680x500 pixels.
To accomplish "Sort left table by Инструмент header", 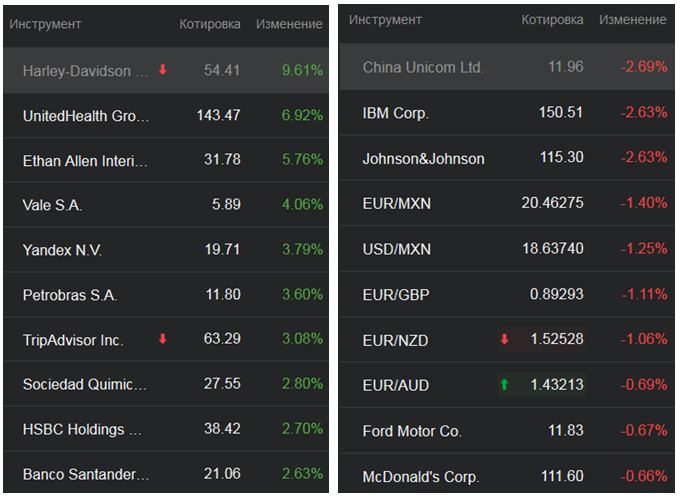I will pos(45,24).
